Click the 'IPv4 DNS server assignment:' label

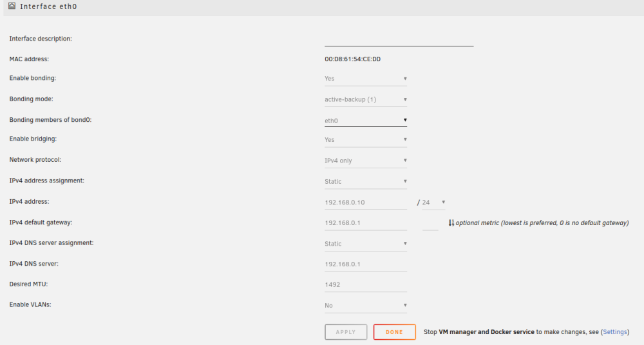click(x=52, y=243)
